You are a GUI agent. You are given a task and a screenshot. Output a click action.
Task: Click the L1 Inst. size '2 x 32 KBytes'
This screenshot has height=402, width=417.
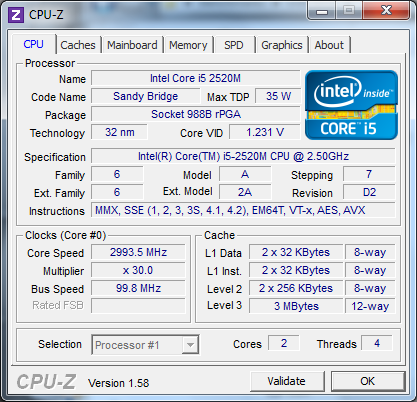[296, 270]
